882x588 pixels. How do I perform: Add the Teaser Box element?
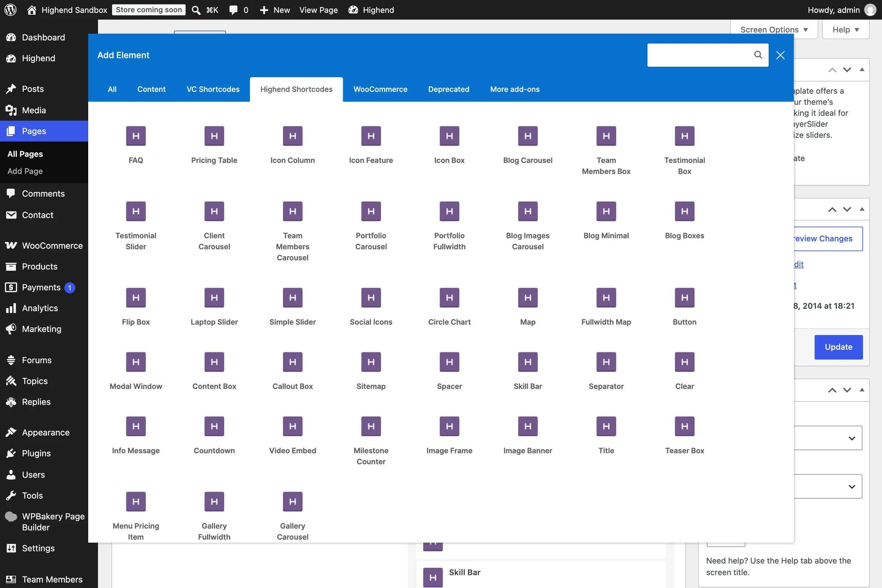tap(684, 436)
